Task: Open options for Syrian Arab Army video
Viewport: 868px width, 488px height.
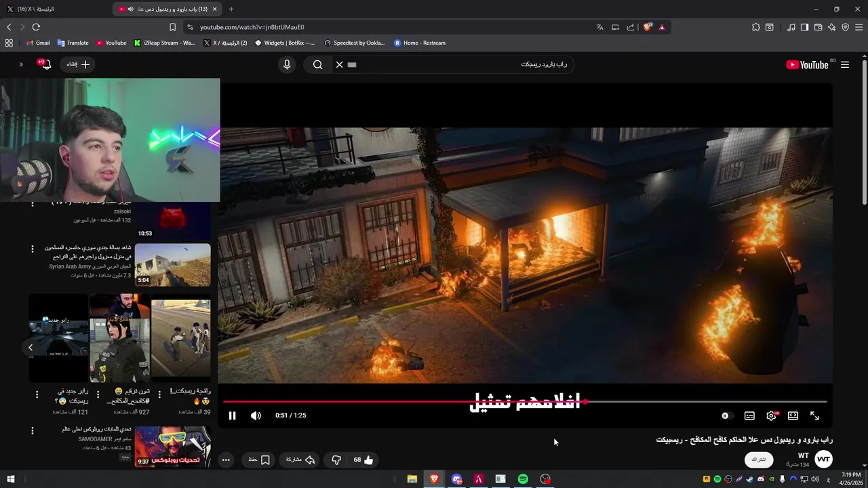Action: click(x=32, y=249)
